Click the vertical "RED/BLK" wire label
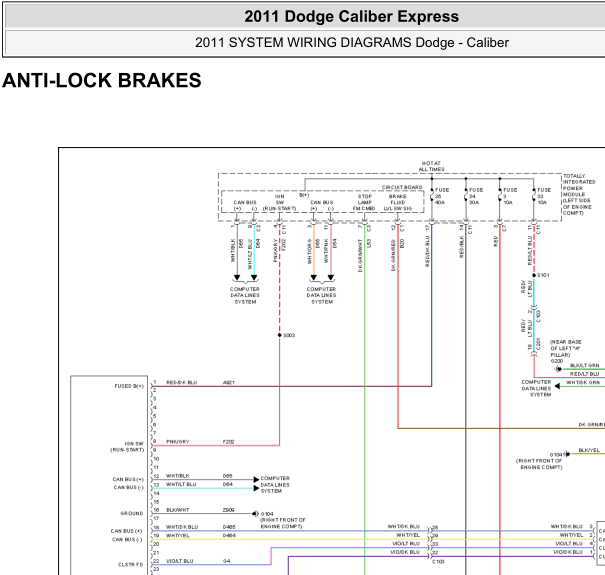Image resolution: width=605 pixels, height=575 pixels. tap(461, 247)
